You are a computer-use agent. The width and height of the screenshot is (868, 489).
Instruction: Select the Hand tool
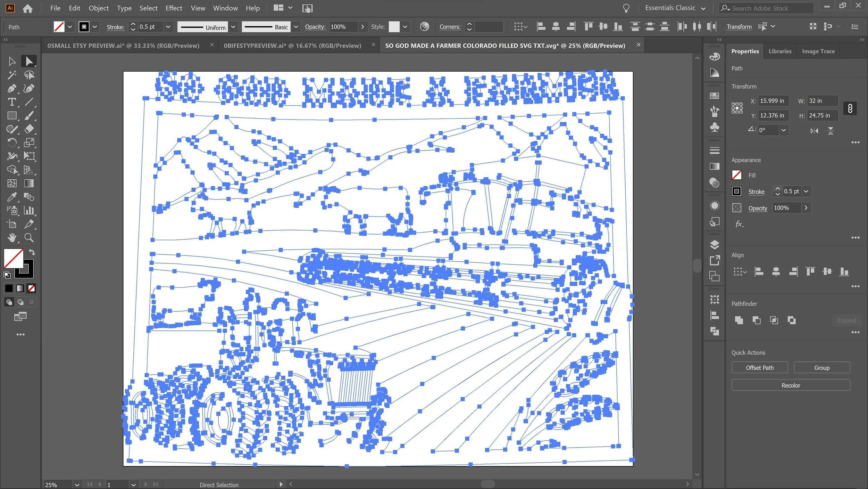click(x=11, y=238)
